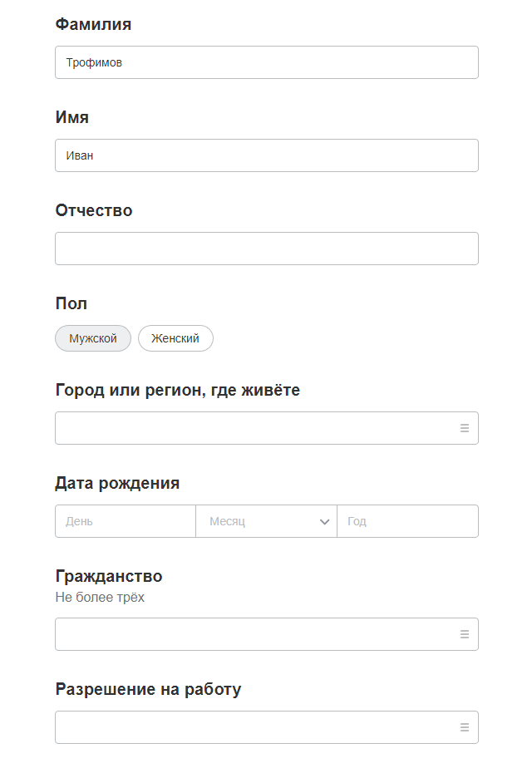Select the Мужской gender option
The width and height of the screenshot is (532, 778).
(93, 338)
